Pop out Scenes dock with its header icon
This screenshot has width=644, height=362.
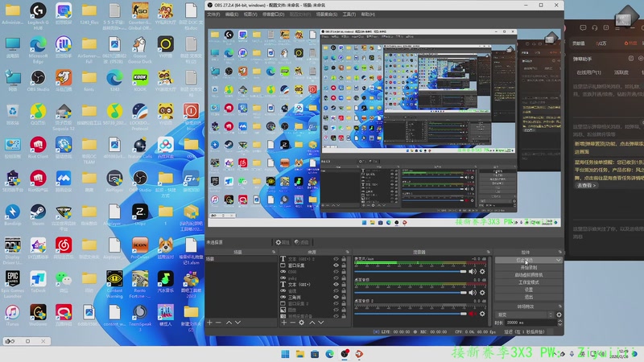click(x=274, y=252)
